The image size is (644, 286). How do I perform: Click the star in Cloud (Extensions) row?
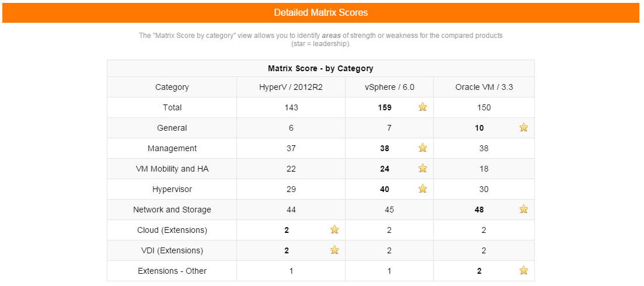pyautogui.click(x=335, y=229)
